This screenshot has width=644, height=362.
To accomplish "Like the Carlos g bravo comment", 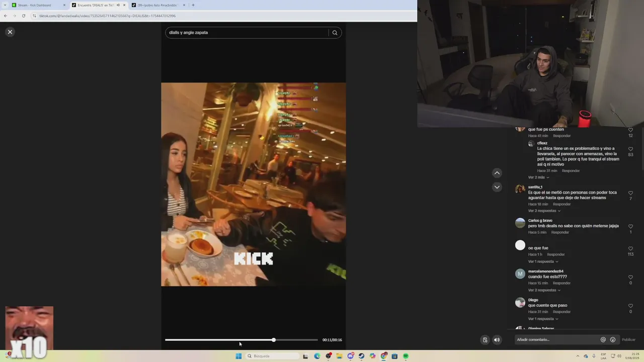I will [x=630, y=226].
